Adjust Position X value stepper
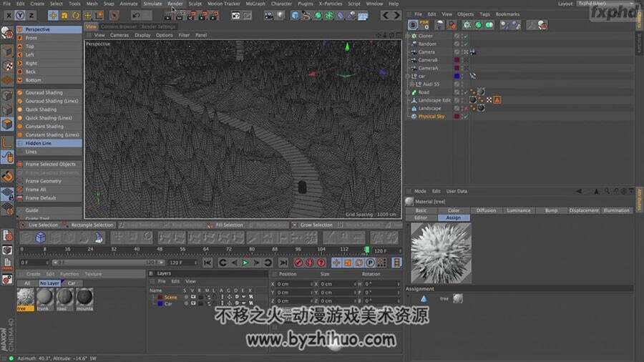 [x=311, y=284]
